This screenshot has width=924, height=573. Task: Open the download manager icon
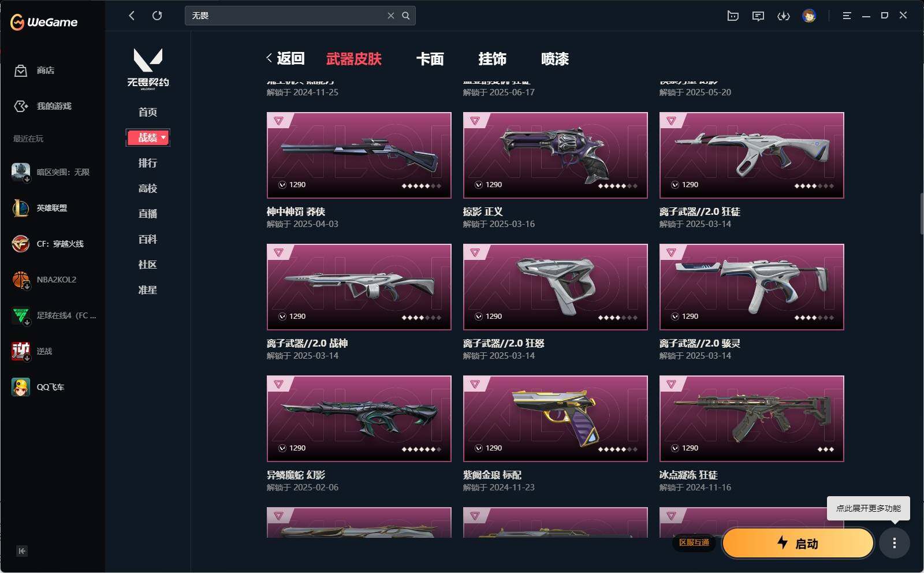[783, 16]
